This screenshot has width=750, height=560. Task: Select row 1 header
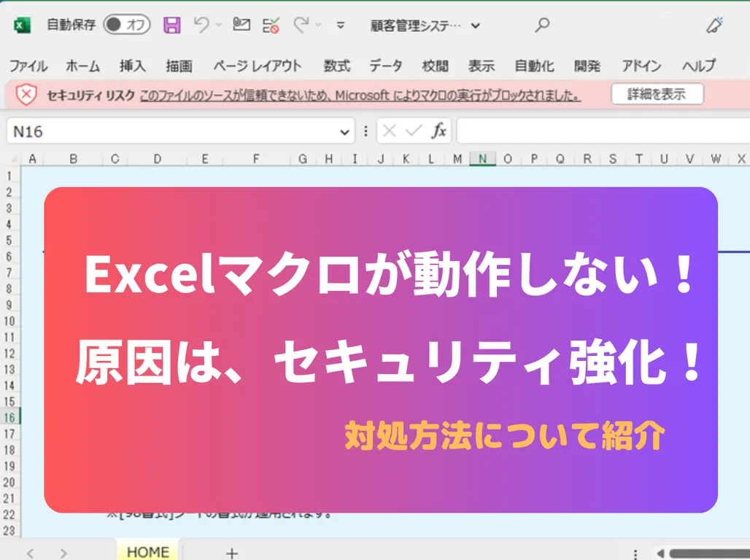click(9, 176)
